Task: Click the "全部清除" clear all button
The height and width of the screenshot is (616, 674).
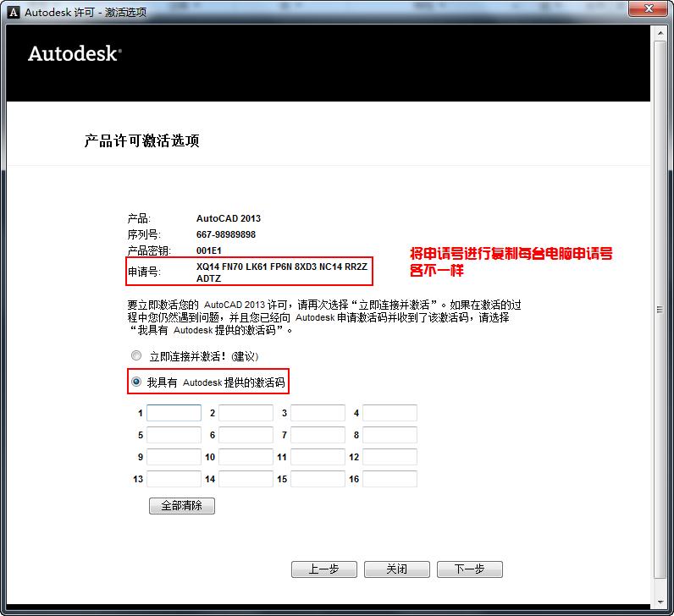Action: click(x=182, y=506)
